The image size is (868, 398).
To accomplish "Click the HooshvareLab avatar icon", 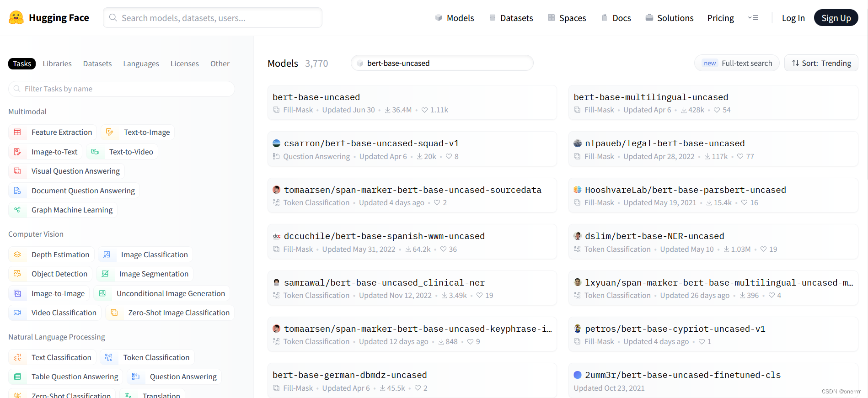I will tap(578, 190).
